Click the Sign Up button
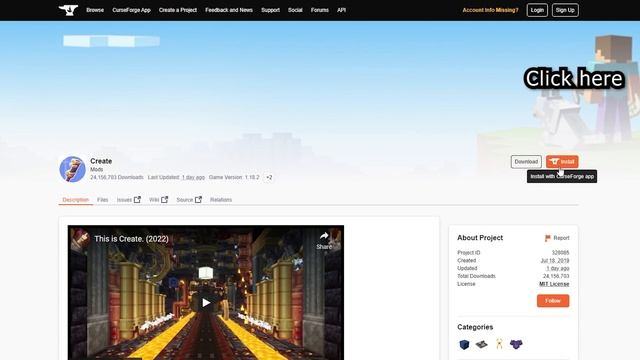The height and width of the screenshot is (360, 640). click(565, 10)
